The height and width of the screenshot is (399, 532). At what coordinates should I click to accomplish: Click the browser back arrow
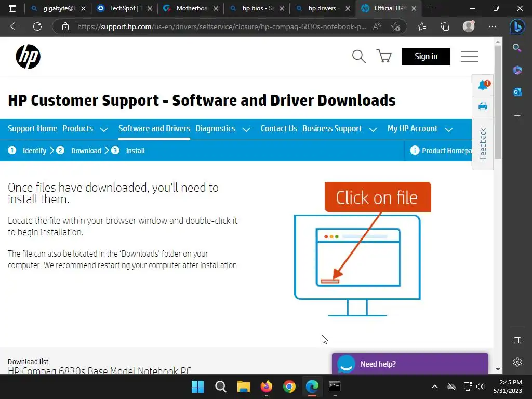15,26
